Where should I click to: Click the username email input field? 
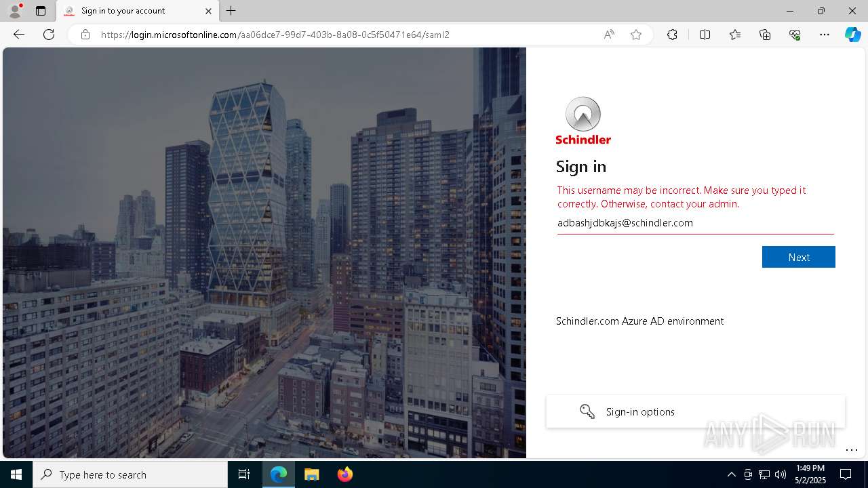pyautogui.click(x=696, y=223)
